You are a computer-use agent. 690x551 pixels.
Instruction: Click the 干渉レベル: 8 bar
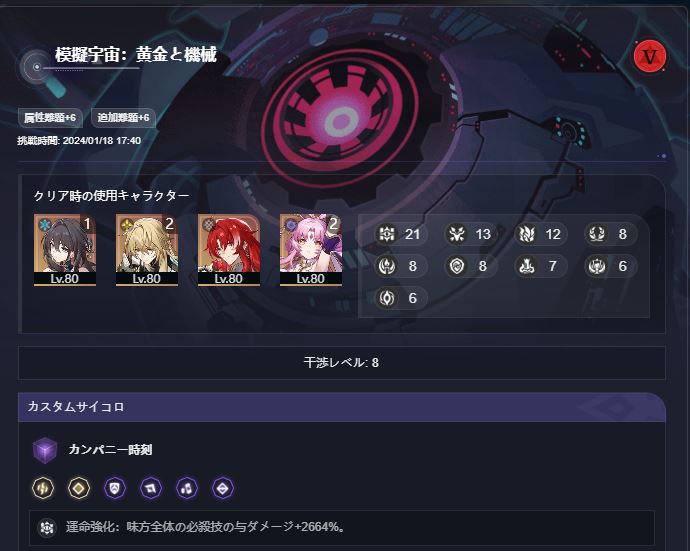[341, 363]
